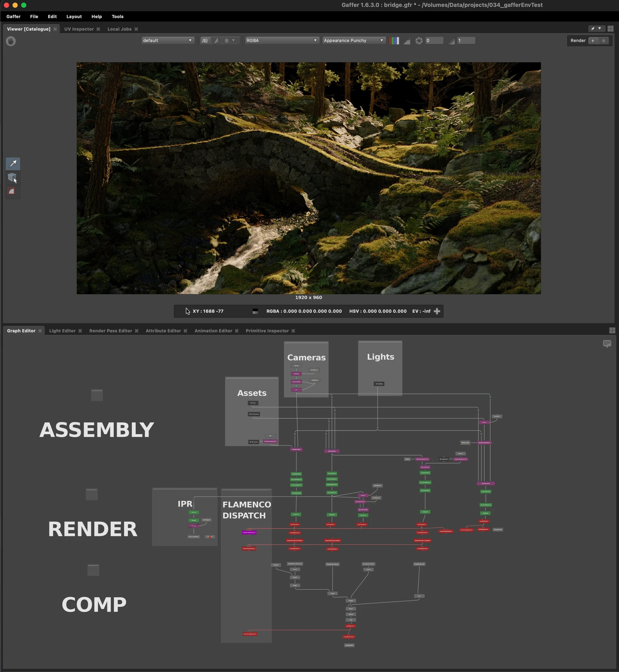Select the Selection tool cube icon
Screen dimensions: 619x672
pyautogui.click(x=13, y=178)
